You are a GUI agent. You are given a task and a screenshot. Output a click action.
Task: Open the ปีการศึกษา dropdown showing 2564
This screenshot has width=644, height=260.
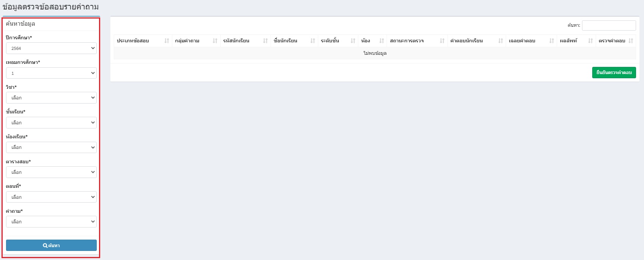51,48
